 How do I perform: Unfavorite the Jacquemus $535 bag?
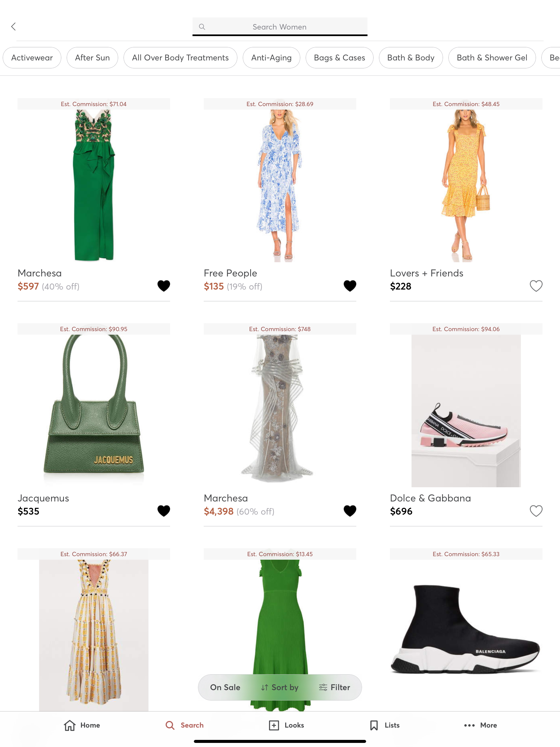(x=164, y=511)
